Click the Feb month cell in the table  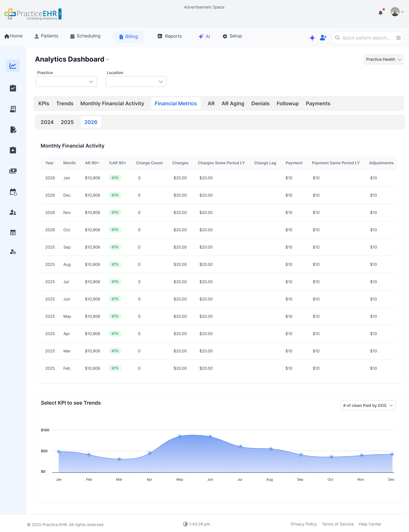click(67, 368)
